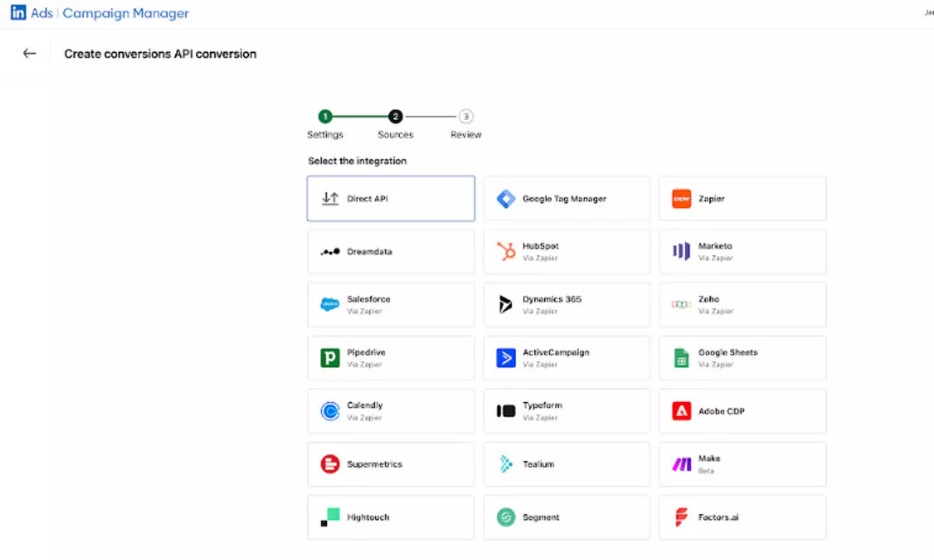Select Dynamics 365 via Zapier
Screen dimensions: 934x560
[x=567, y=304]
